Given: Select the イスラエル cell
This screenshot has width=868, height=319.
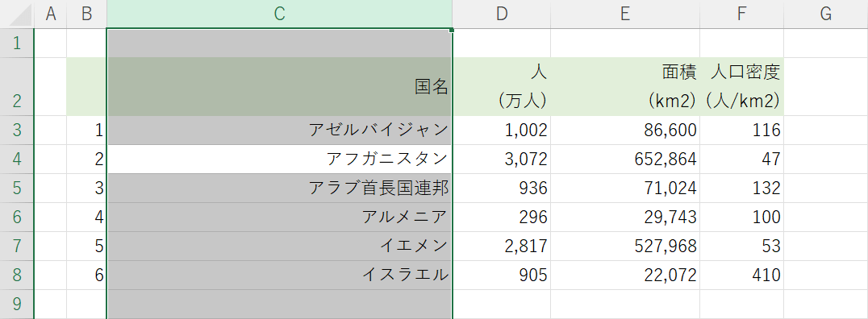Looking at the screenshot, I should [280, 275].
